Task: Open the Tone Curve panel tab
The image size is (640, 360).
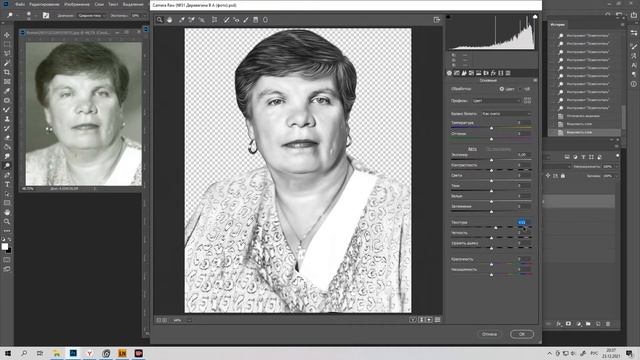Action: (x=457, y=73)
